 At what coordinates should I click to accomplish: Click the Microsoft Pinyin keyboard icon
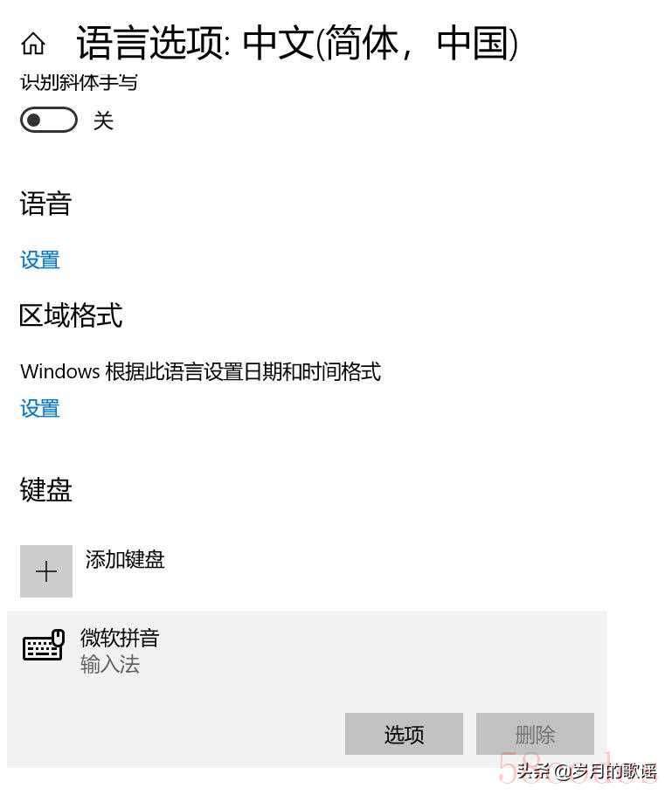[44, 645]
